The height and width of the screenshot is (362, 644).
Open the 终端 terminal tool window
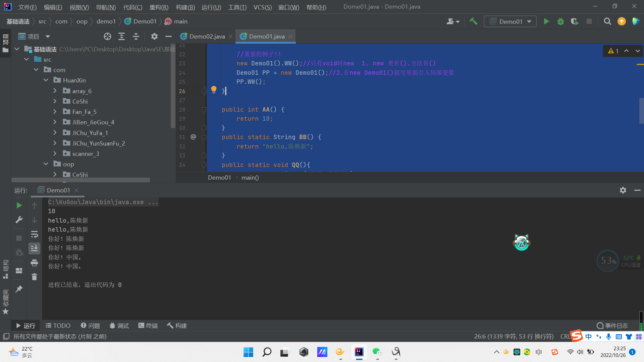[148, 325]
